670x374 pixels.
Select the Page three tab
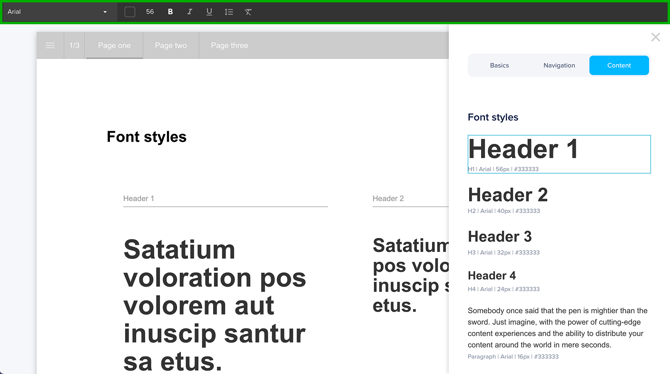(229, 45)
